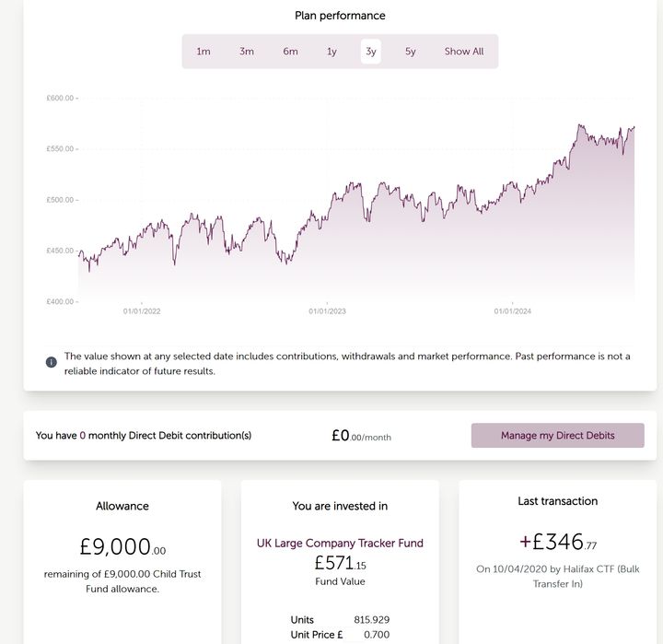Click the £600.00 axis label on chart
This screenshot has height=644, width=663.
[x=62, y=98]
